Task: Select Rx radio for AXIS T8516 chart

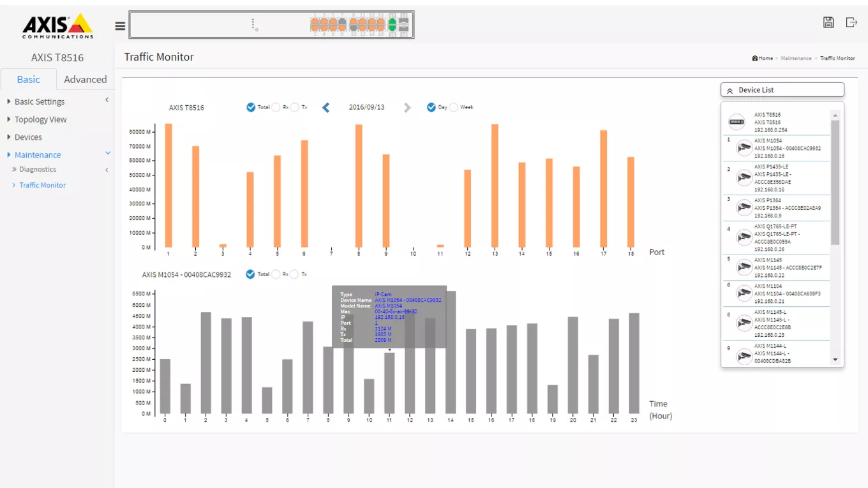Action: tap(276, 108)
